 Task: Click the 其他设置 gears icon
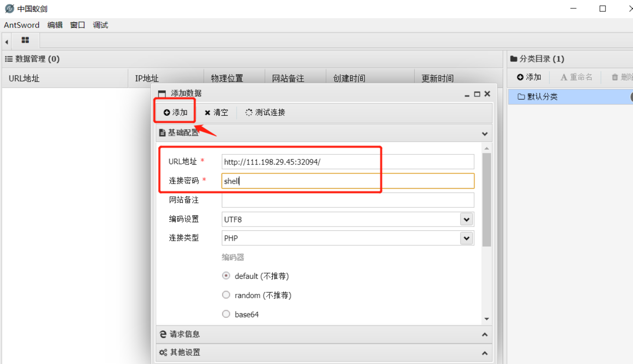pos(163,353)
